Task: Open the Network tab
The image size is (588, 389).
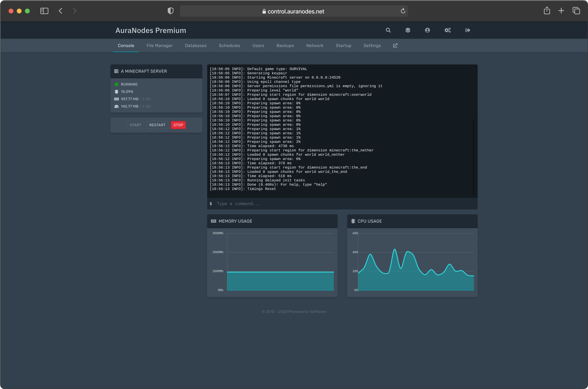Action: [315, 45]
